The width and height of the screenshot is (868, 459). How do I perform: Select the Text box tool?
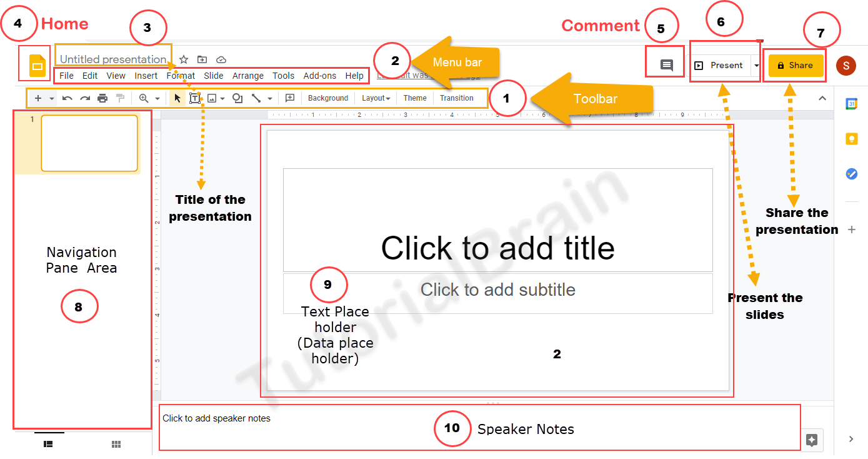196,98
